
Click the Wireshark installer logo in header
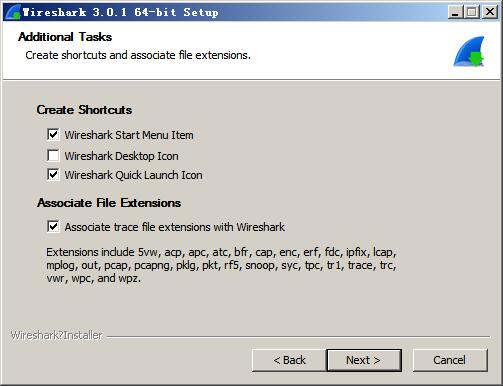469,51
